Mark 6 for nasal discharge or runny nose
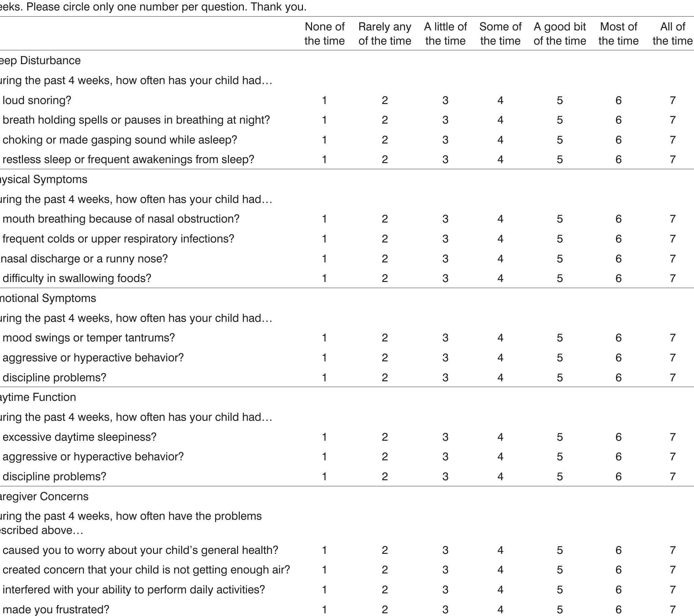 pos(618,259)
